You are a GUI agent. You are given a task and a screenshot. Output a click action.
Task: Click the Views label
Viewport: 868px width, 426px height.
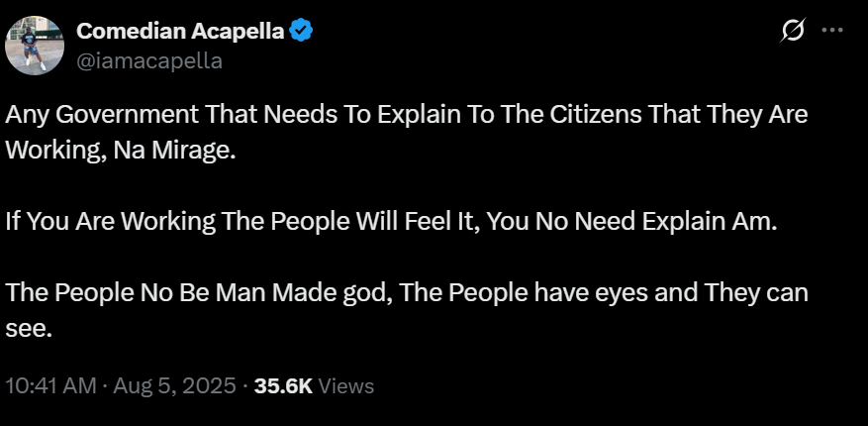click(x=345, y=385)
